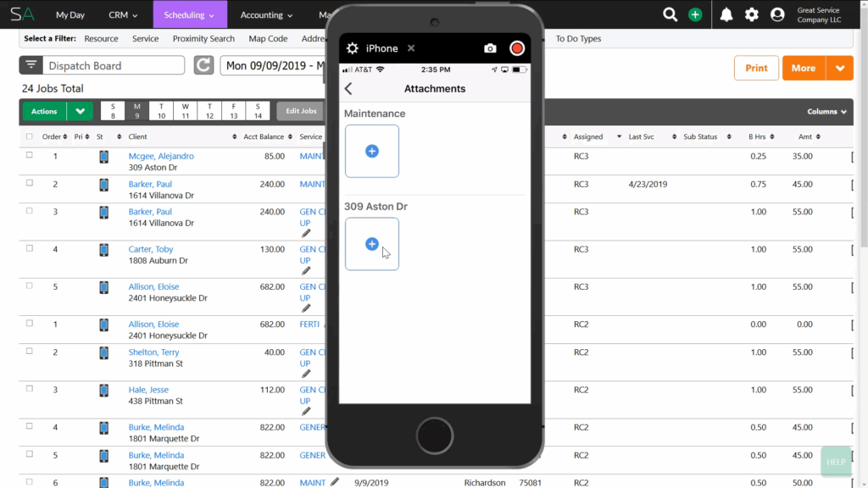The height and width of the screenshot is (488, 868).
Task: Expand the Columns dropdown
Action: (826, 111)
